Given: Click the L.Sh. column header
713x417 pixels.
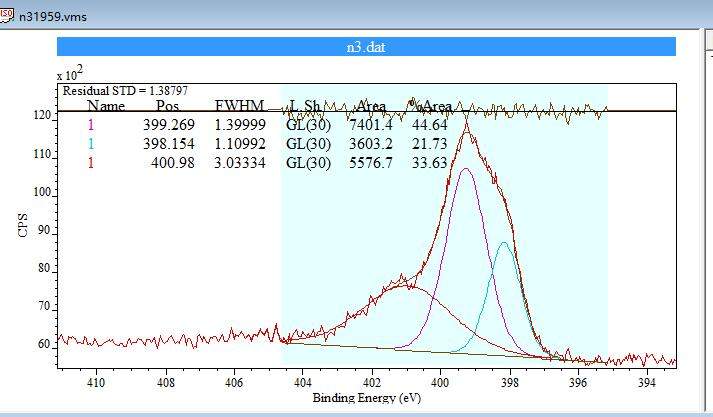Looking at the screenshot, I should click(x=305, y=106).
